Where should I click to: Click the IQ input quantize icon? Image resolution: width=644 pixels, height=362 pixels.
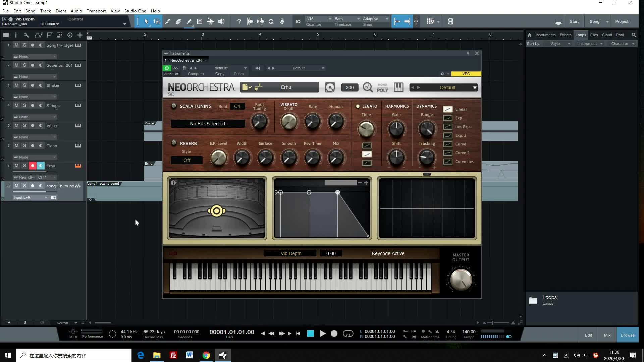(x=298, y=21)
